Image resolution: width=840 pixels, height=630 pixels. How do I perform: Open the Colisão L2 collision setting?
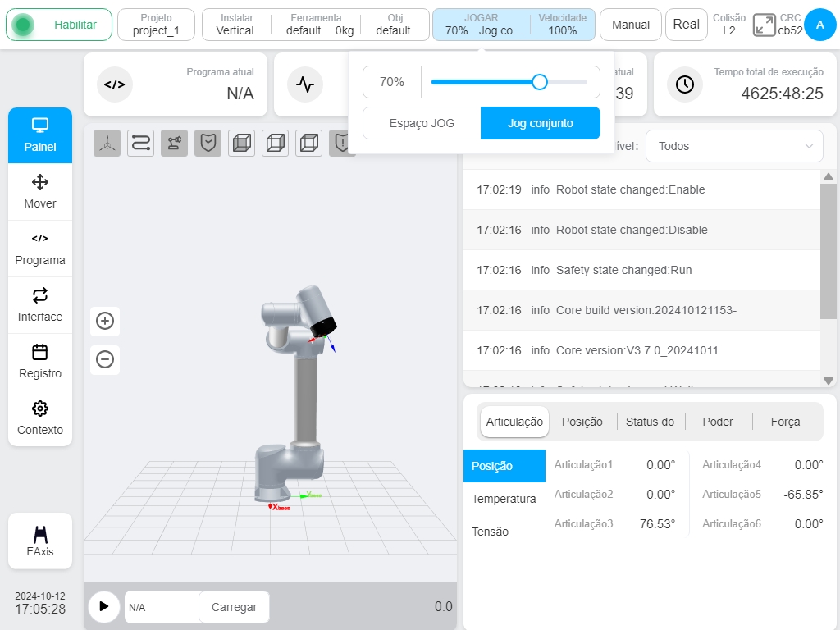(x=729, y=25)
